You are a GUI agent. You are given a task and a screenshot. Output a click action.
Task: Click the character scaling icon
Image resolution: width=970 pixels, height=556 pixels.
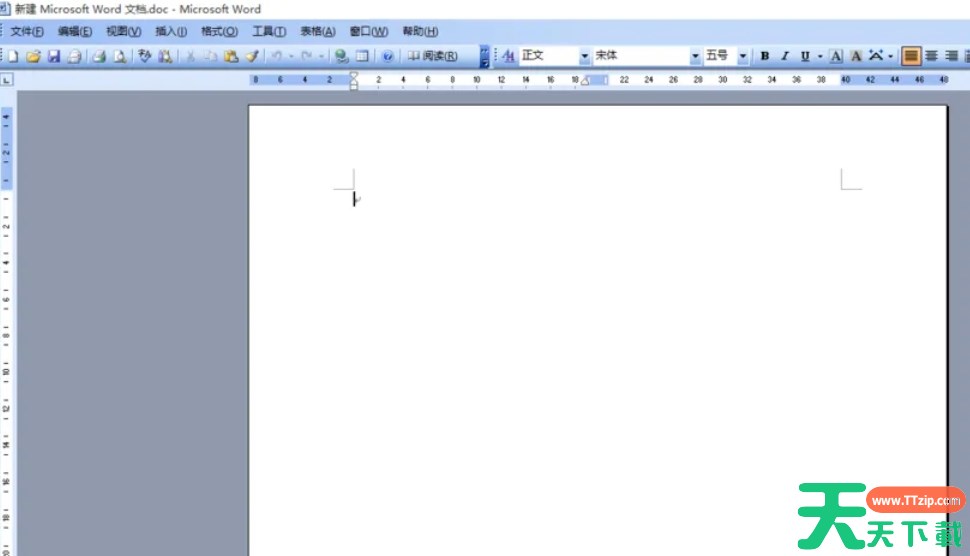876,56
